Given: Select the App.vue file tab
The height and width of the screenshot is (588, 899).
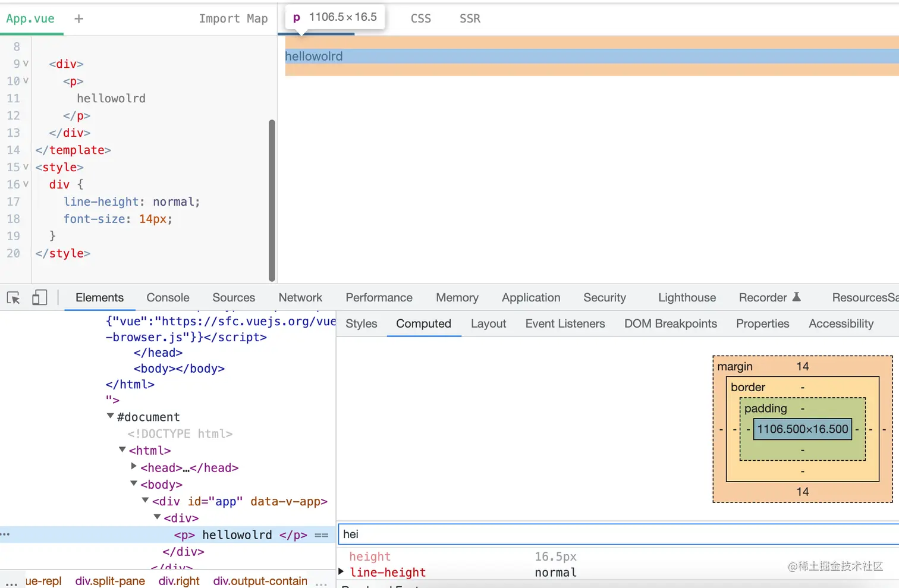Looking at the screenshot, I should pyautogui.click(x=30, y=18).
